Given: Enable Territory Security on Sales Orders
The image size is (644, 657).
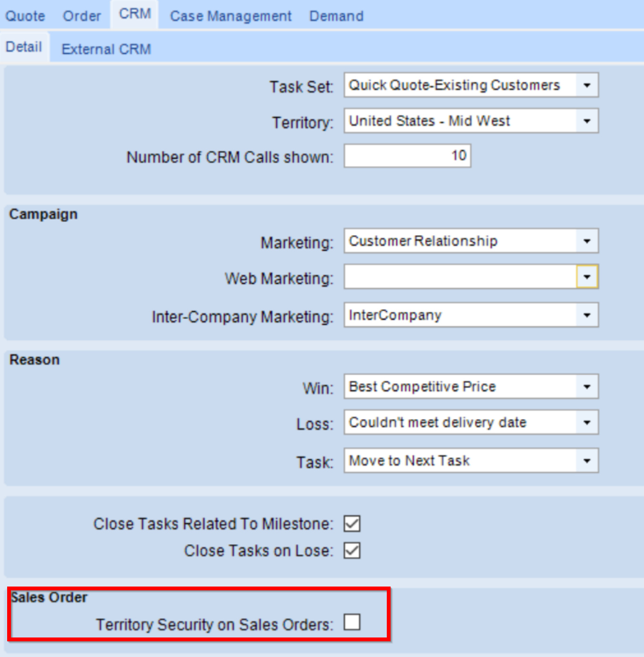Looking at the screenshot, I should tap(352, 622).
